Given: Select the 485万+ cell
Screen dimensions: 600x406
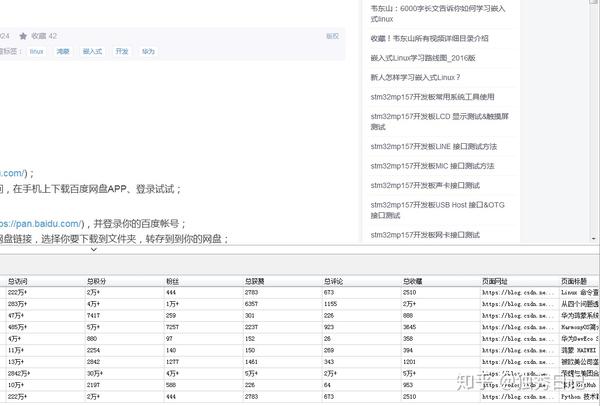Looking at the screenshot, I should (x=46, y=327).
